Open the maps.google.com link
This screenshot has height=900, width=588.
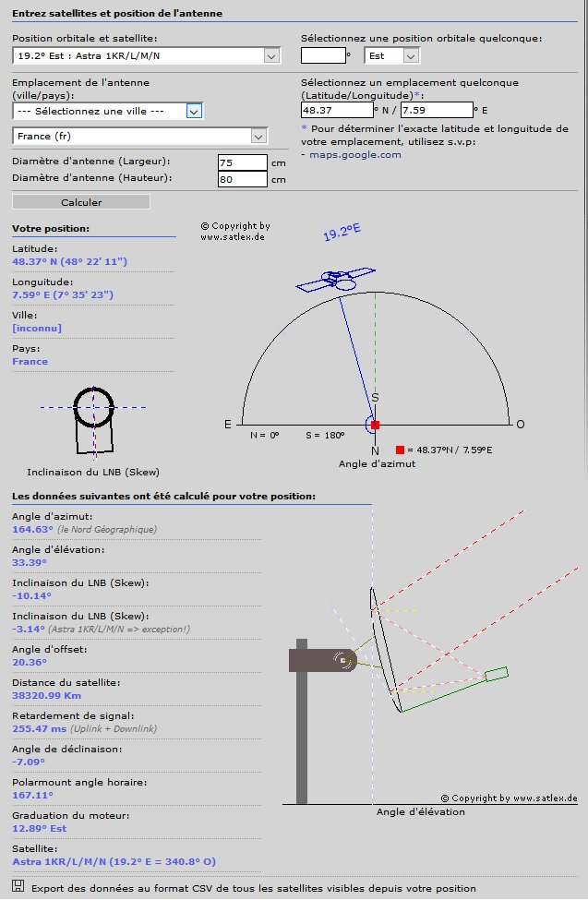pyautogui.click(x=354, y=154)
